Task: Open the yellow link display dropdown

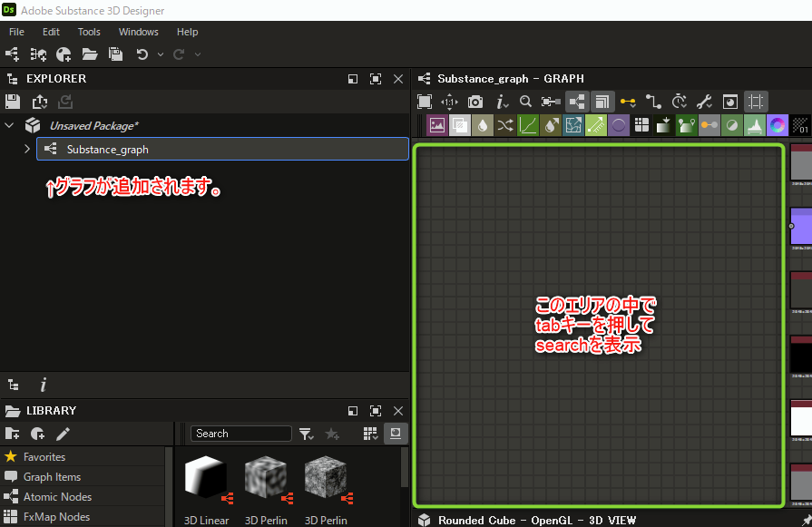Action: click(628, 102)
